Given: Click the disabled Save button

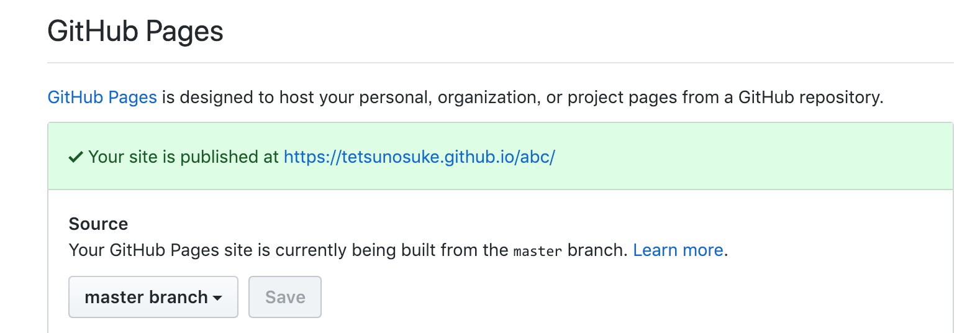Looking at the screenshot, I should pyautogui.click(x=285, y=297).
